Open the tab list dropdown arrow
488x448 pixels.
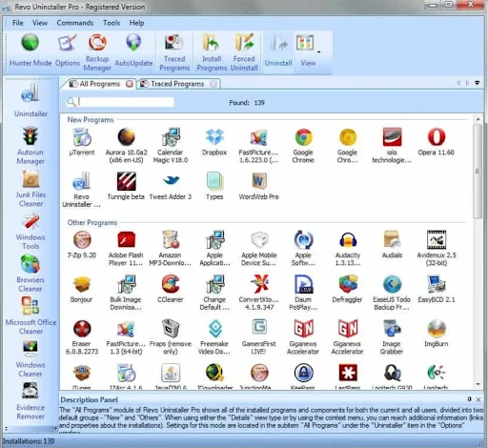click(477, 83)
